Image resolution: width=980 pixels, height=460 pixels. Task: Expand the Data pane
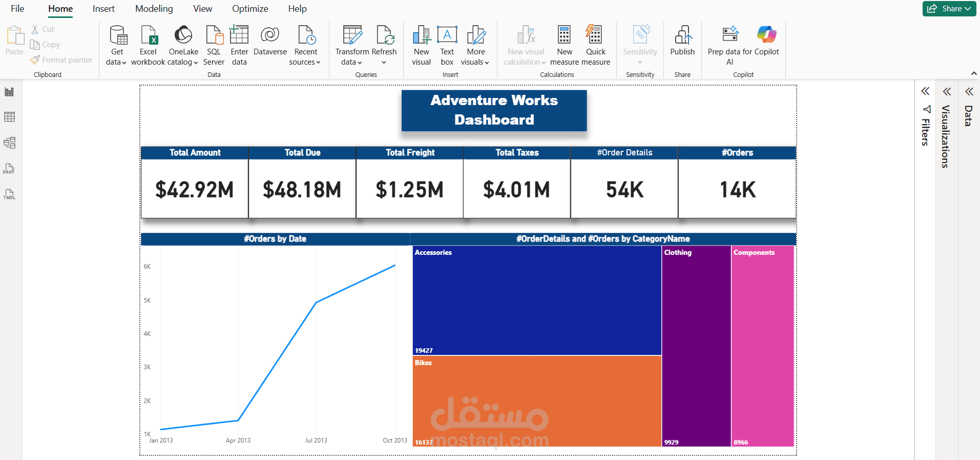point(969,91)
